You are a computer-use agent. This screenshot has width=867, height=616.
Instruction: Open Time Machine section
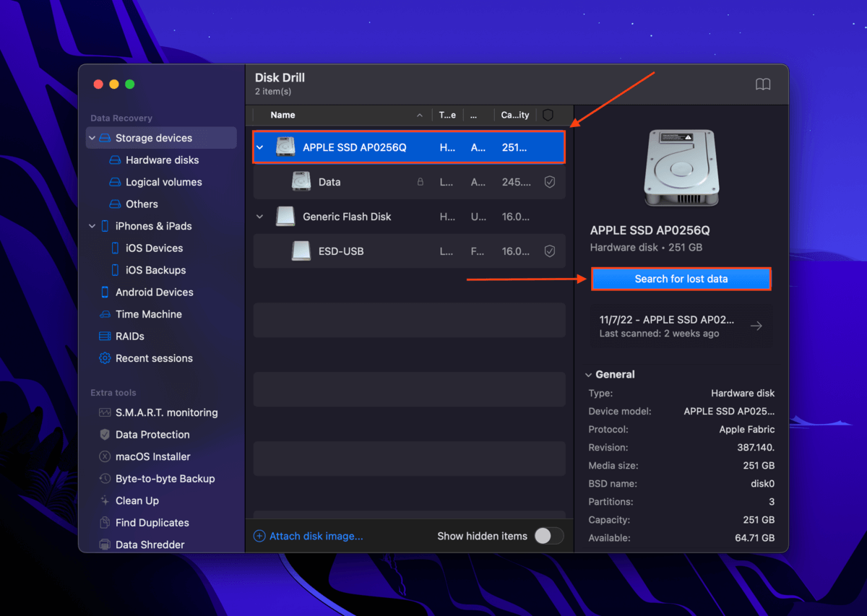[x=149, y=314]
